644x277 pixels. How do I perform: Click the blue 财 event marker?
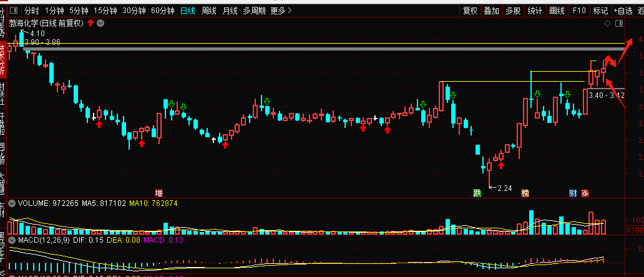(x=573, y=193)
